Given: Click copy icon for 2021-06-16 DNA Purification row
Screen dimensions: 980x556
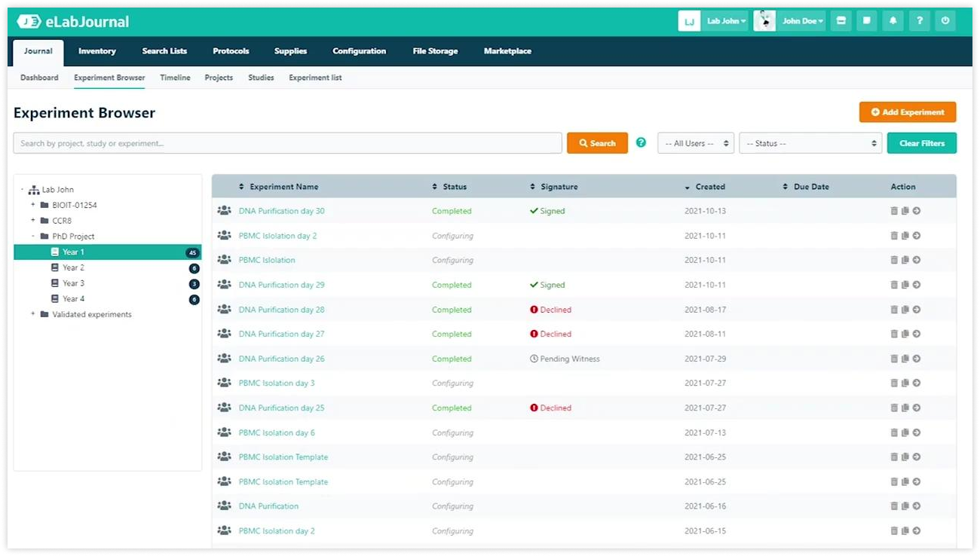Looking at the screenshot, I should pos(905,506).
